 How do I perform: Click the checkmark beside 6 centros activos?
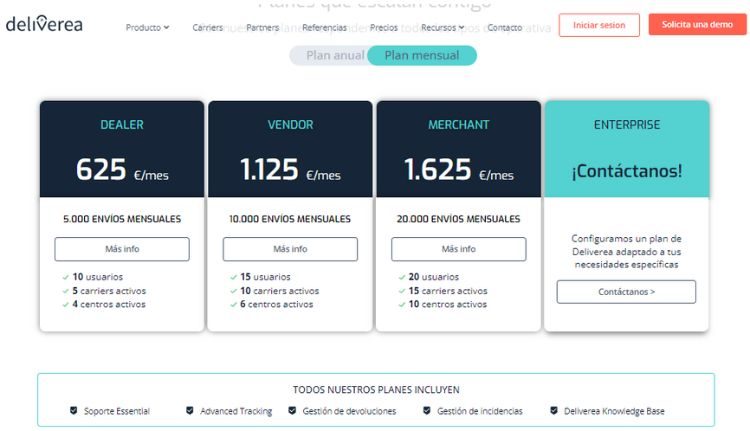(x=233, y=304)
